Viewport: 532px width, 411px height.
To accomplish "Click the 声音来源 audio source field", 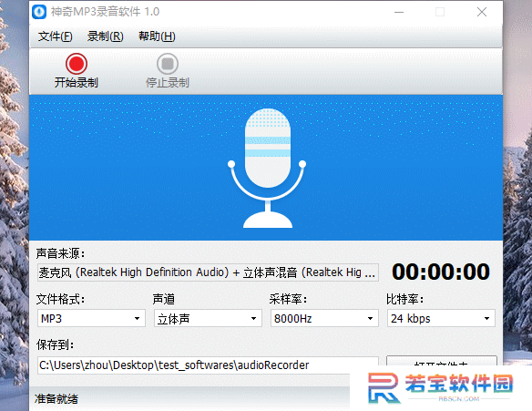I will [208, 272].
